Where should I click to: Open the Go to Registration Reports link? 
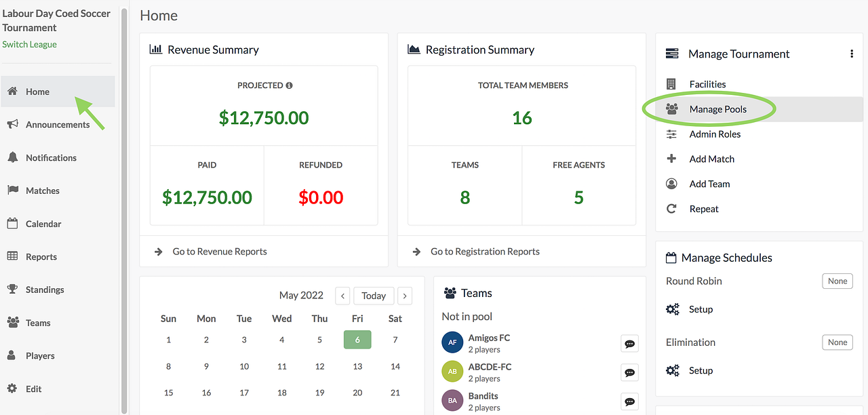click(485, 252)
